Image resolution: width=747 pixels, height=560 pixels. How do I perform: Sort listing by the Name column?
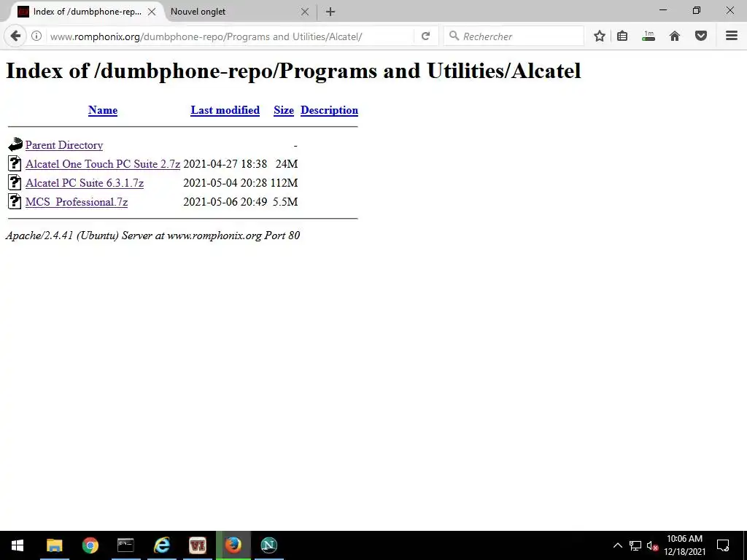point(103,110)
